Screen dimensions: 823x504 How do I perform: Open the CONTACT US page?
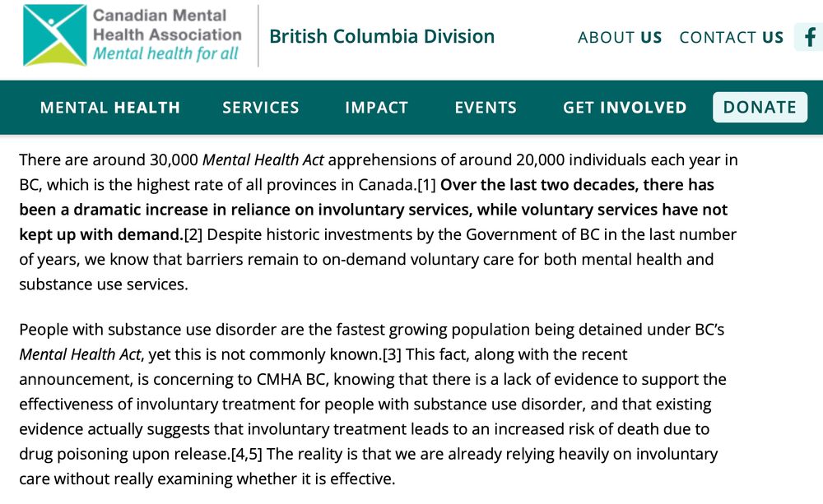(731, 37)
